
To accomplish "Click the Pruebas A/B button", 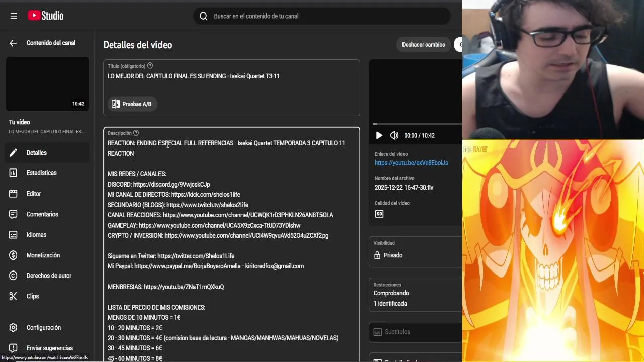I will click(x=132, y=104).
